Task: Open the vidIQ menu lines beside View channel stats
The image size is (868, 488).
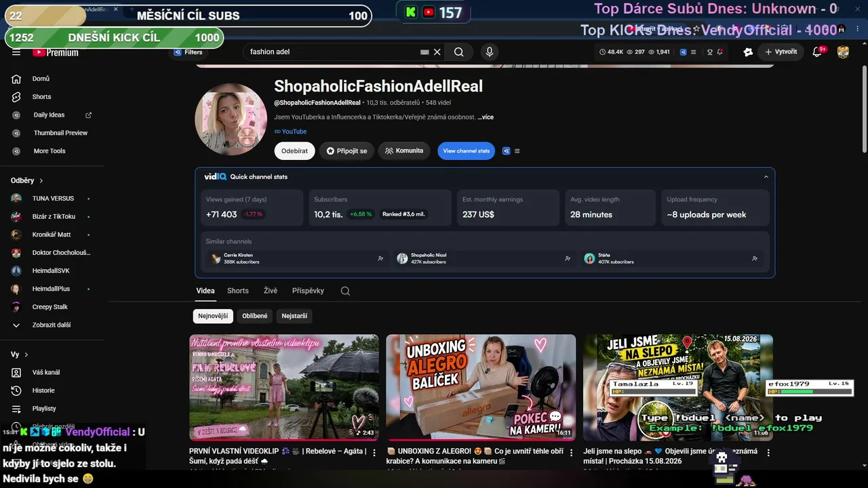Action: click(x=517, y=151)
